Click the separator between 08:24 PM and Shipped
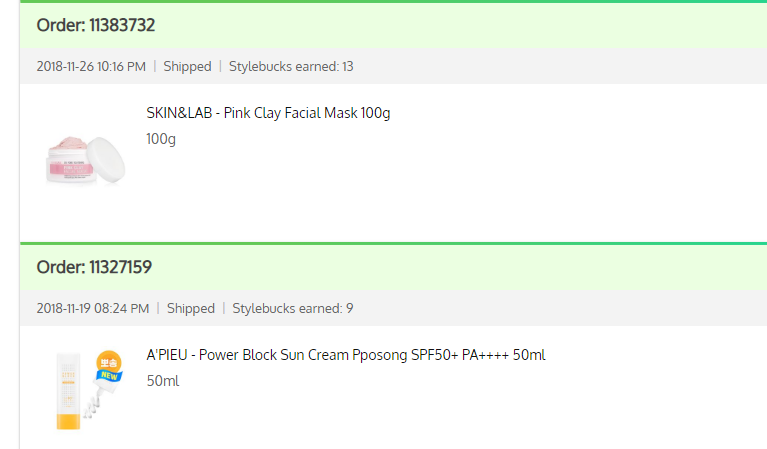767x449 pixels. (158, 308)
